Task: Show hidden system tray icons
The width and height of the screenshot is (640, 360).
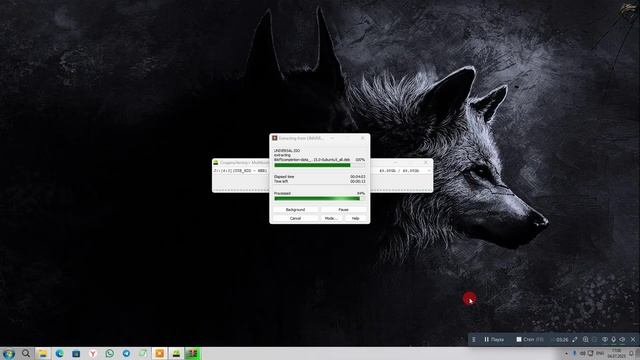Action: (x=566, y=353)
